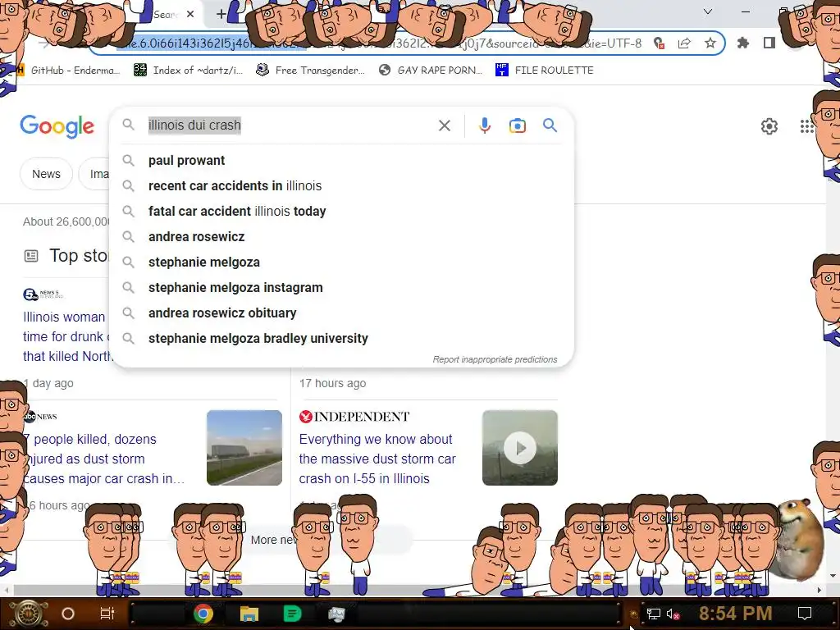Viewport: 840px width, 630px height.
Task: Open GitHub - Enderma... bookmark
Action: (x=69, y=71)
